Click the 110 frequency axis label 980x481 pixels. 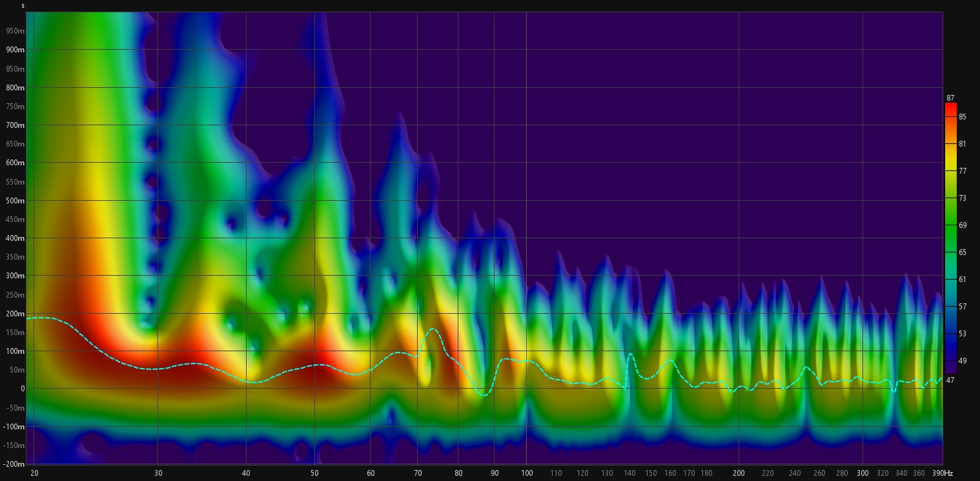pyautogui.click(x=556, y=473)
